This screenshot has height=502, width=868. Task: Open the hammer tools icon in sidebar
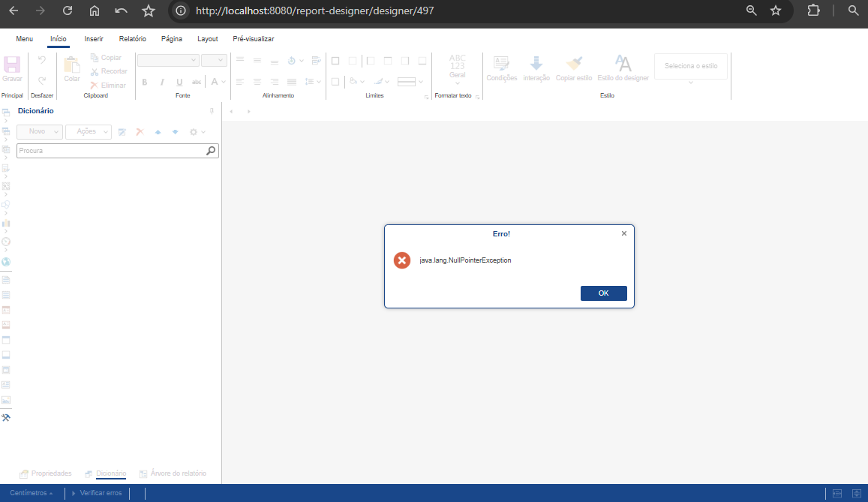pos(6,418)
